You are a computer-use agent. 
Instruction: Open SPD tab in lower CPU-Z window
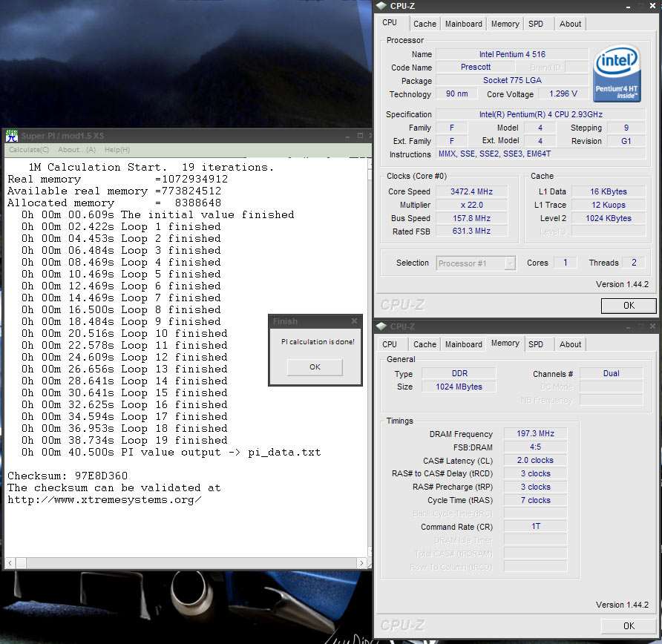536,344
